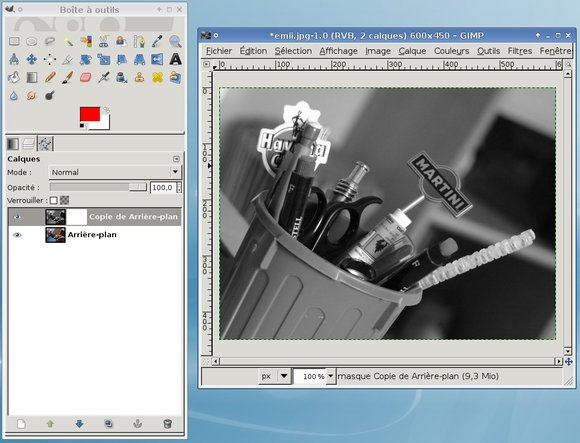Screen dimensions: 580x443
Task: Select the Perspective Clone tool
Action: [x=175, y=77]
